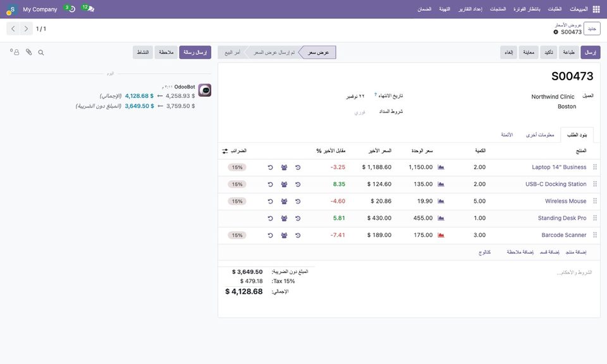This screenshot has width=607, height=364.
Task: Click the people group icon on Laptop row
Action: pos(284,167)
